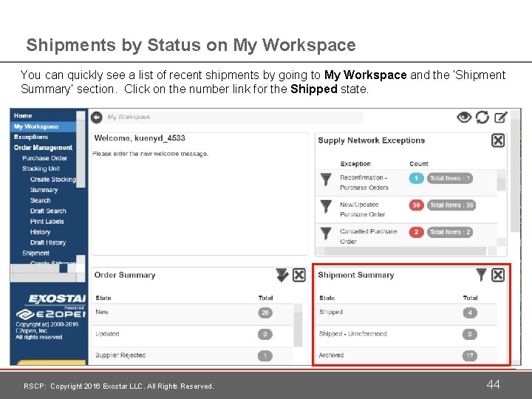Open Purchase Order in the sidebar

coord(45,158)
